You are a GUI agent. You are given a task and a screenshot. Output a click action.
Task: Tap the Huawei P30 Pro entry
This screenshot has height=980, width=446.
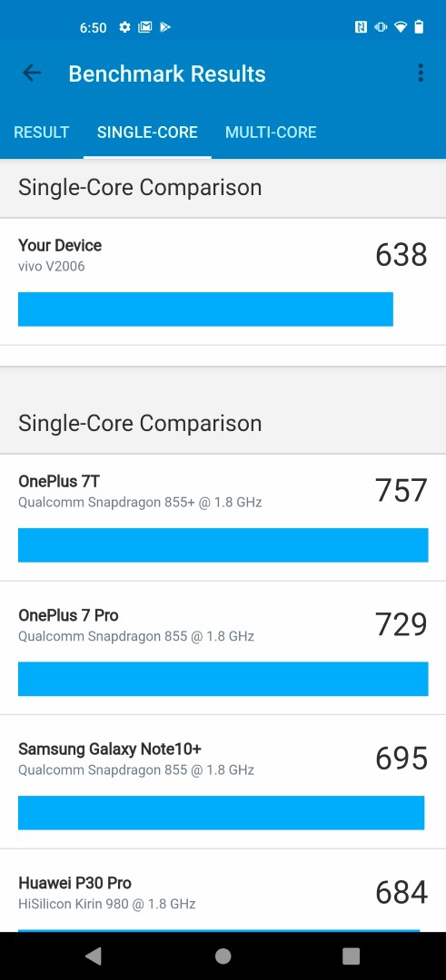coord(223,891)
